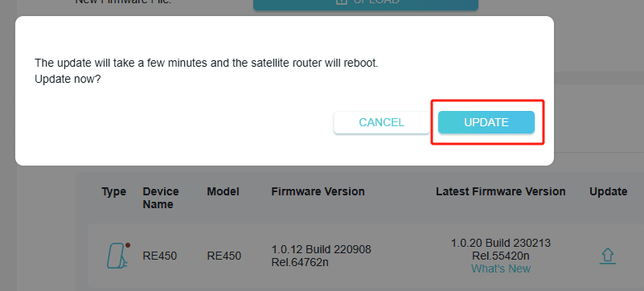Select the RE450 model cell
This screenshot has height=291, width=644.
(224, 256)
